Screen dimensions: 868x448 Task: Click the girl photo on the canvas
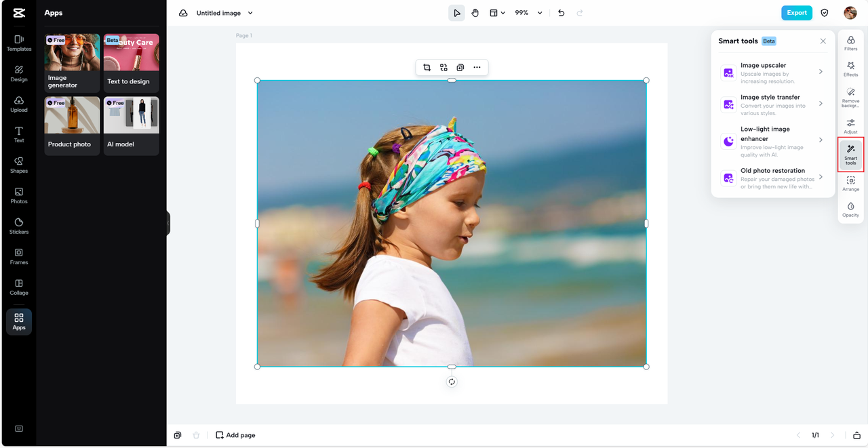(452, 224)
